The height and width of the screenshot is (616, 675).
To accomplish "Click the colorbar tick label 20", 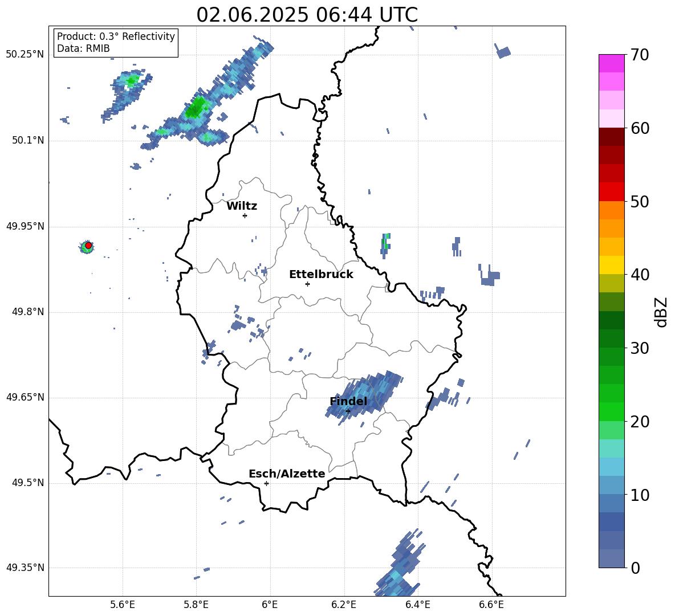I will coord(640,422).
